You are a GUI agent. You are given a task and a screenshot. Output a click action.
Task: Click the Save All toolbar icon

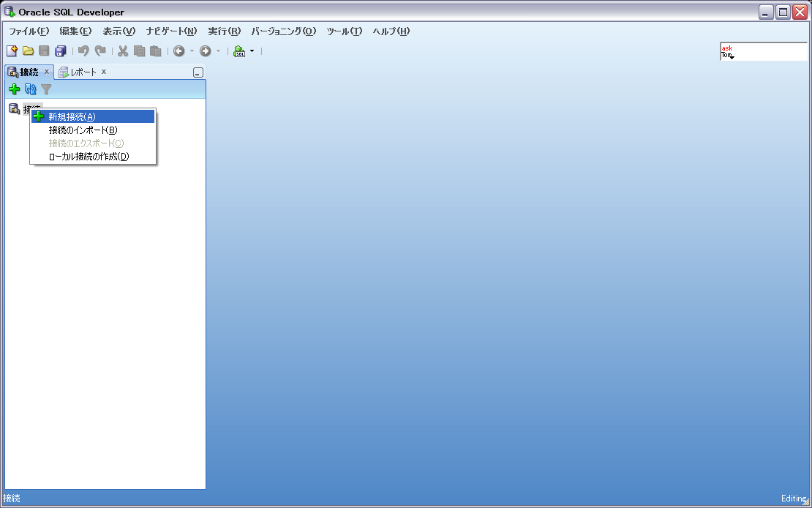click(x=61, y=51)
